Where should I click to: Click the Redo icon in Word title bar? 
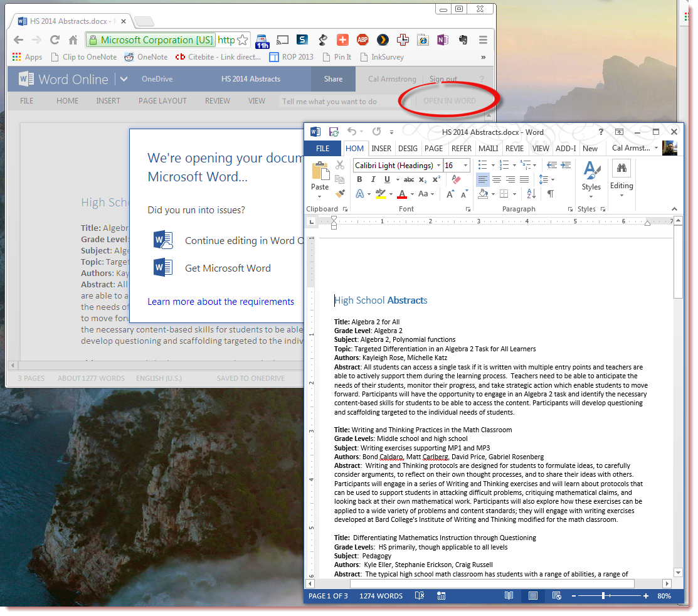pyautogui.click(x=377, y=131)
